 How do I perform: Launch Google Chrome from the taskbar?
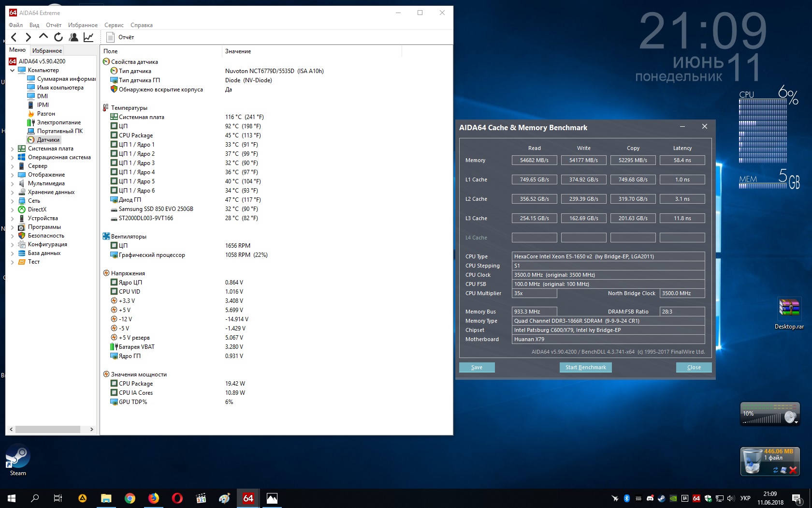point(130,498)
